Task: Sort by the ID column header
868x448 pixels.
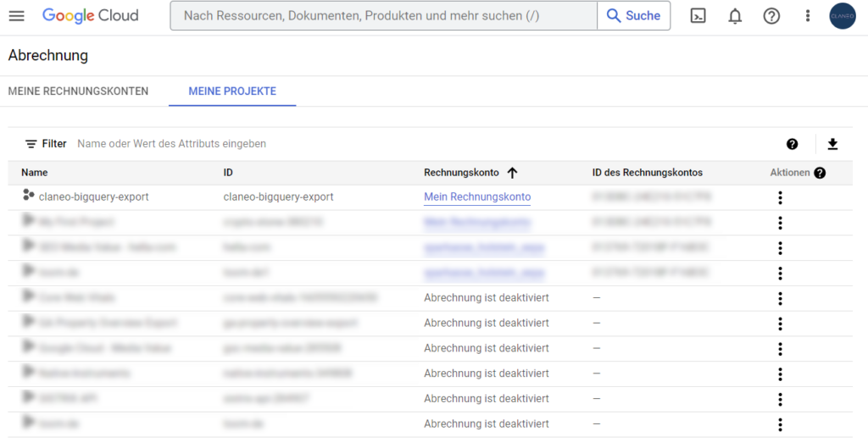Action: [228, 173]
